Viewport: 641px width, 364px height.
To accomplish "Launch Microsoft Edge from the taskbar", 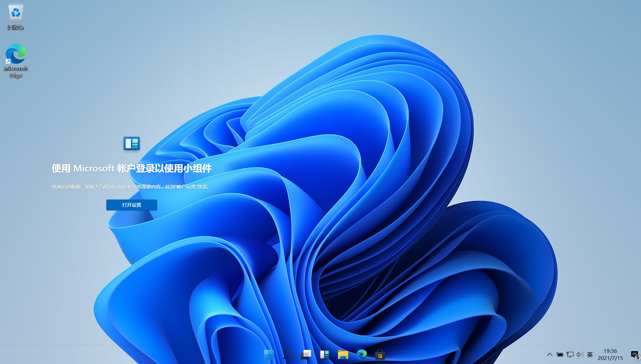I will tap(362, 355).
